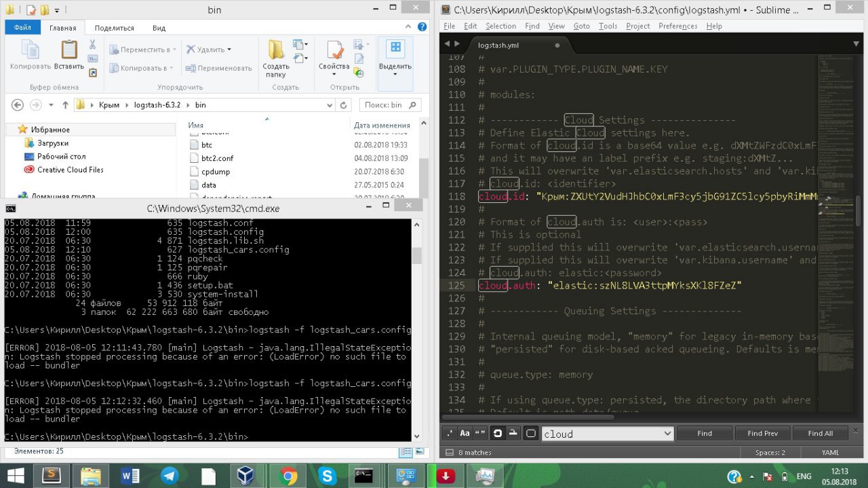The height and width of the screenshot is (488, 868).
Task: Click the unsaved-dot on logstash.yml tab
Action: click(557, 45)
